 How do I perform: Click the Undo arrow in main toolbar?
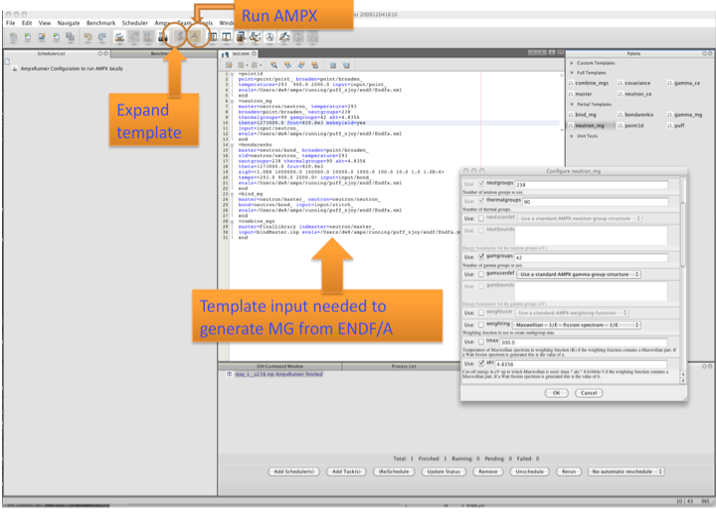coord(87,37)
